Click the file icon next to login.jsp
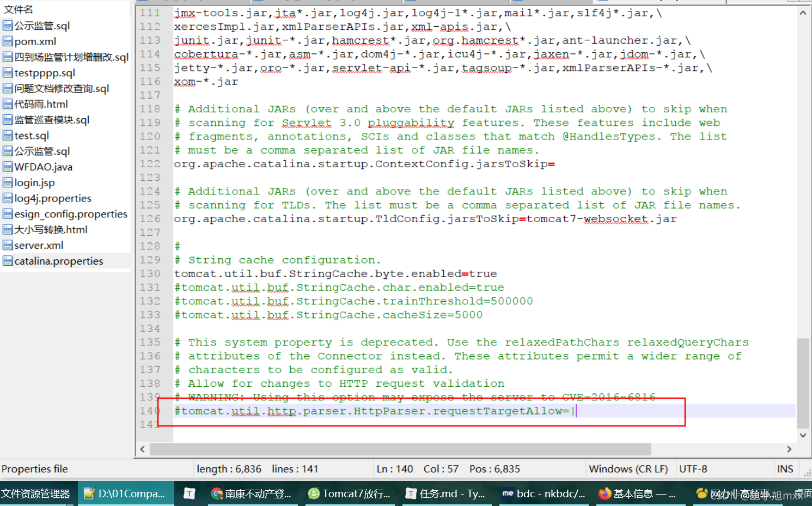 (x=8, y=182)
